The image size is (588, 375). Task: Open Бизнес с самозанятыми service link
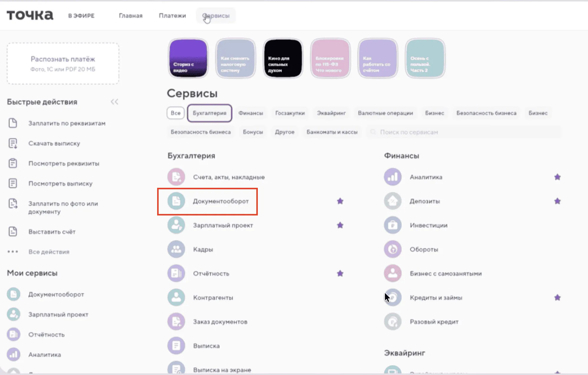tap(445, 273)
